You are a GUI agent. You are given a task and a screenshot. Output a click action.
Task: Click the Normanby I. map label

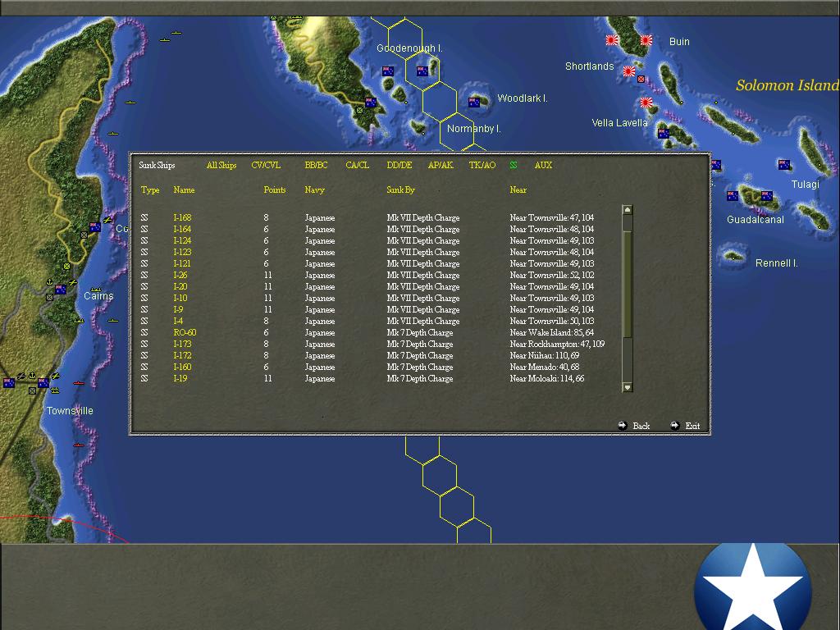[473, 129]
